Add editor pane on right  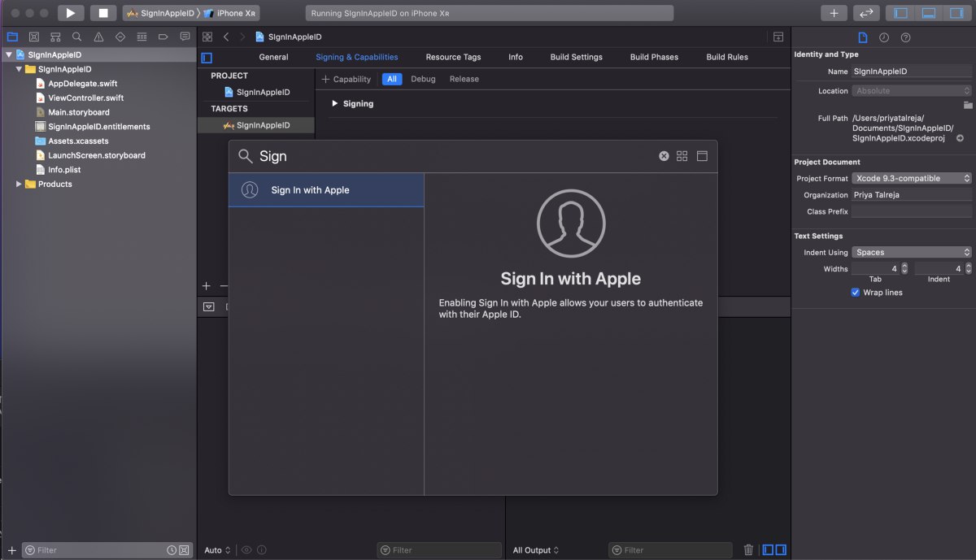click(x=778, y=37)
